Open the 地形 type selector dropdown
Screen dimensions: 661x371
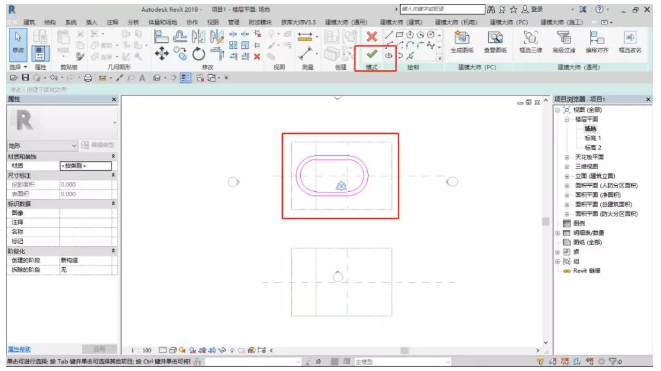[42, 145]
